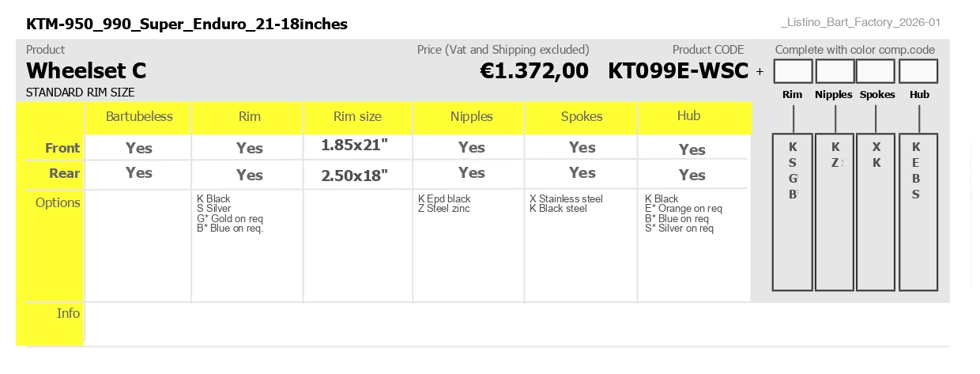This screenshot has height=374, width=980.
Task: Select the 1.85x21" front rim size cell
Action: 354,145
